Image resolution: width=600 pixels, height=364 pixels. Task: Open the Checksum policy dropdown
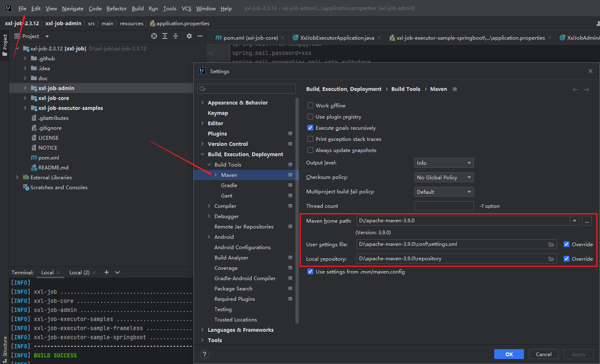coord(444,177)
